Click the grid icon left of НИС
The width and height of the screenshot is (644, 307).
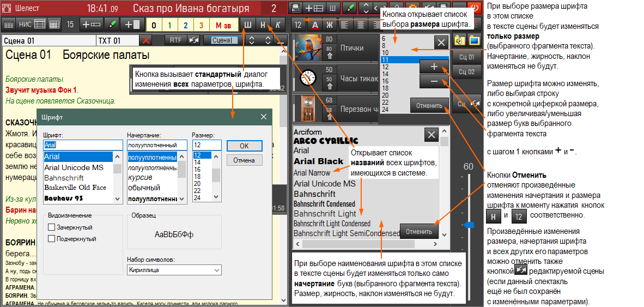pos(8,25)
